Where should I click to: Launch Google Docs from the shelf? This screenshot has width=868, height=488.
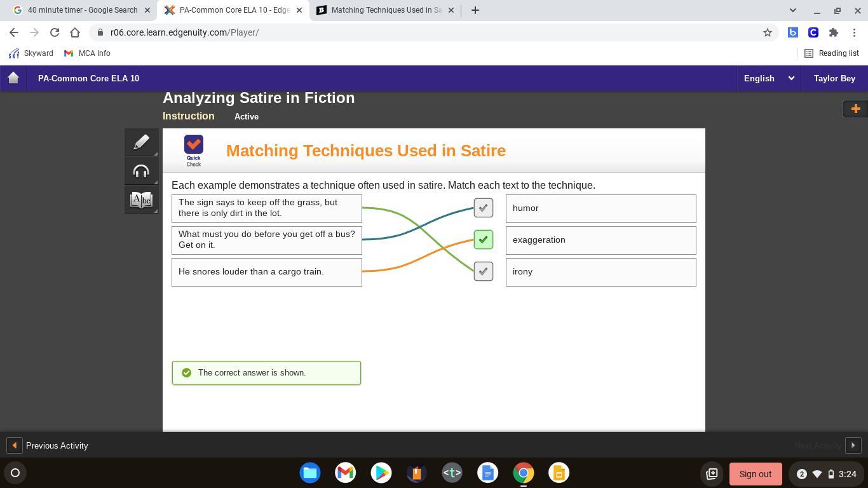click(488, 473)
